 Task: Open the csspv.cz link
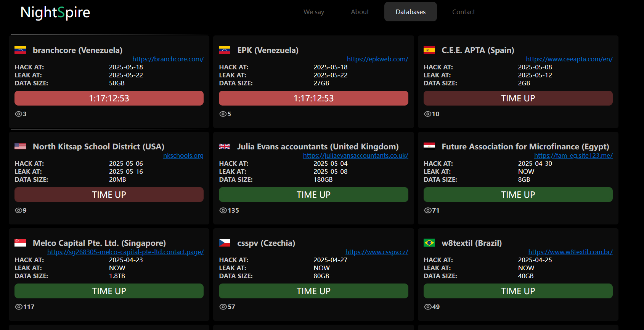click(377, 252)
